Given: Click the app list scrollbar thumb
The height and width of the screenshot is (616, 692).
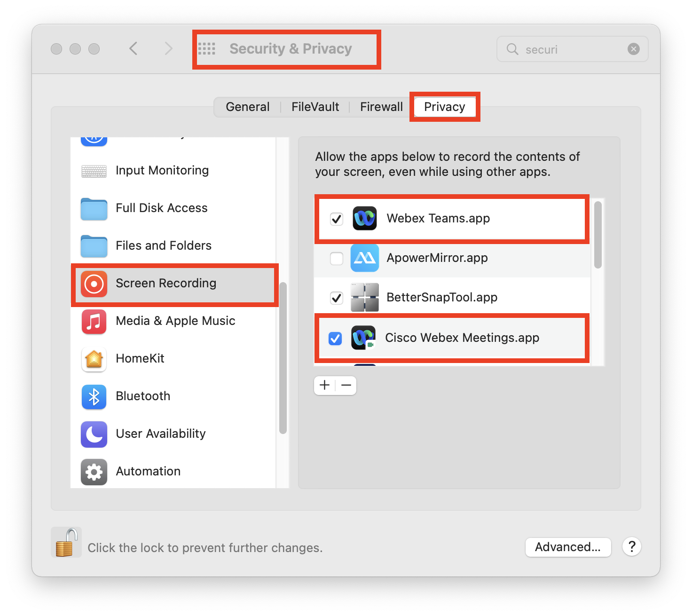Looking at the screenshot, I should click(598, 234).
